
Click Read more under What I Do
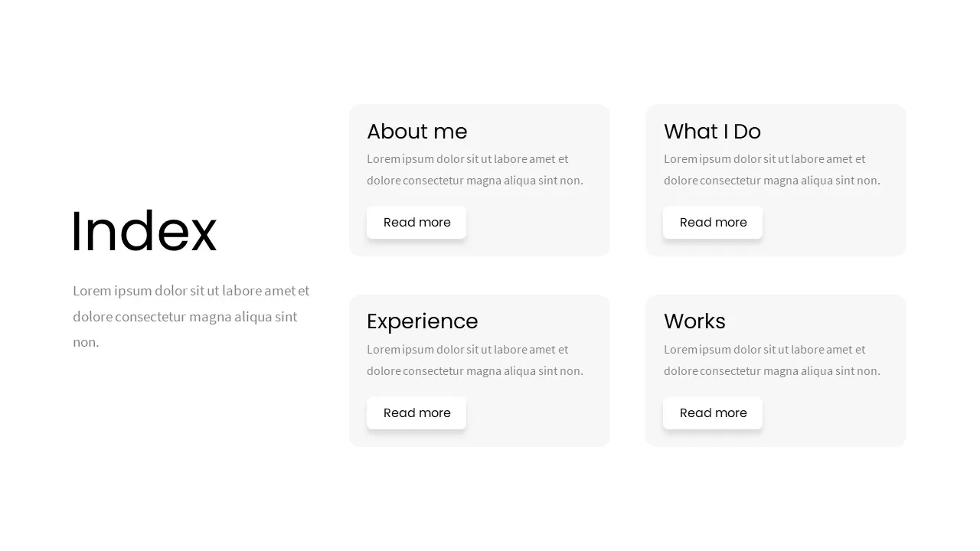tap(713, 223)
